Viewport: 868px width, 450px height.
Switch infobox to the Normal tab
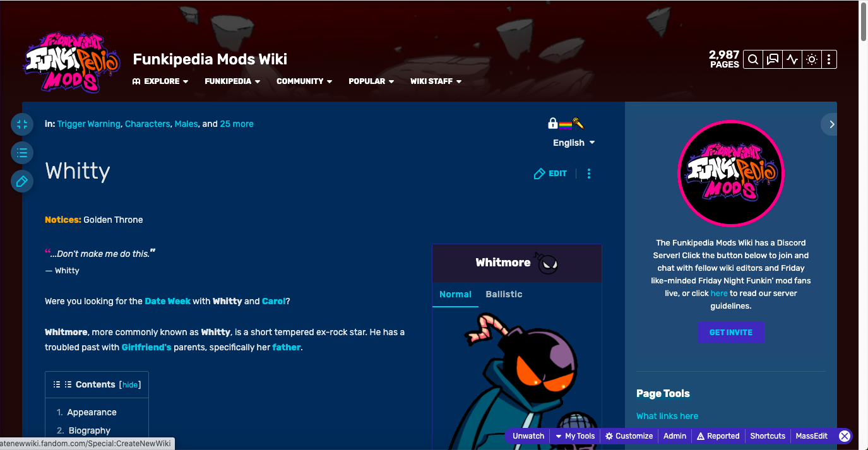(x=455, y=294)
